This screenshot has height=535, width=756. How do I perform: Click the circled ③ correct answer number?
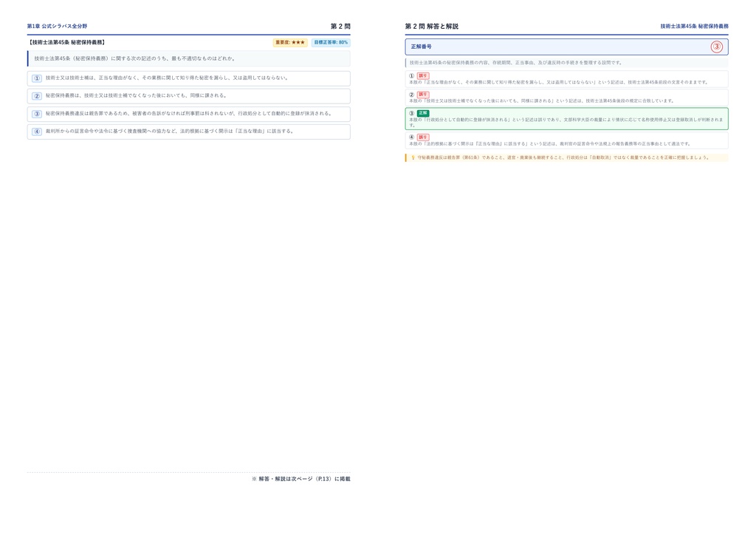716,47
